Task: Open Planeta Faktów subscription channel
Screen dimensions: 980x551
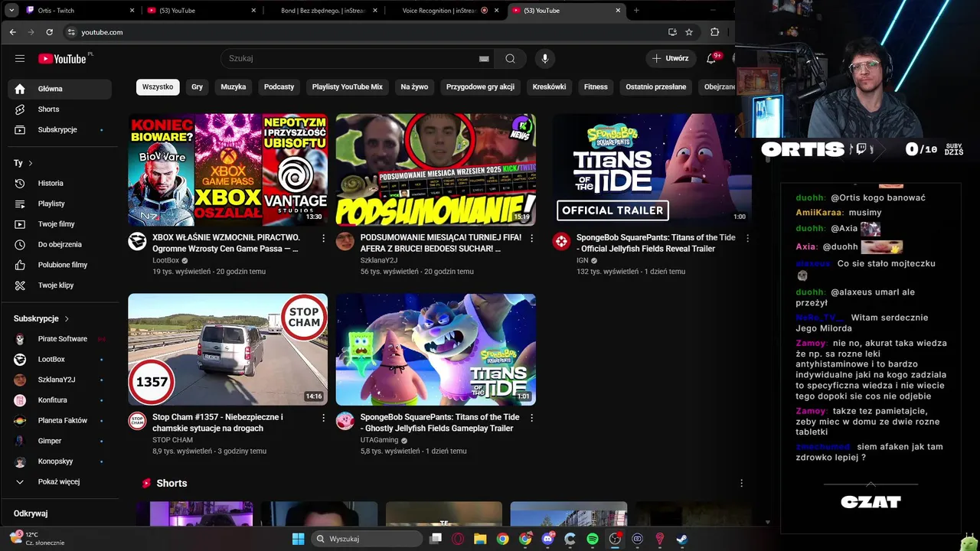Action: pos(60,420)
